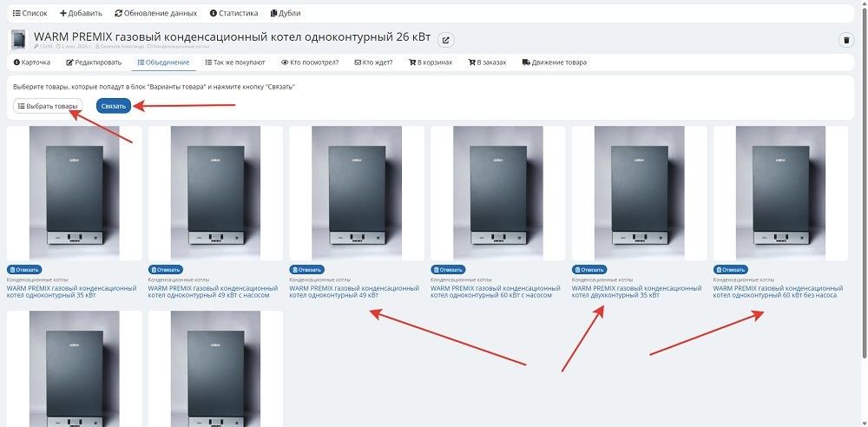The image size is (868, 427).
Task: Open link одноконтурный 35 кВт
Action: (x=71, y=292)
